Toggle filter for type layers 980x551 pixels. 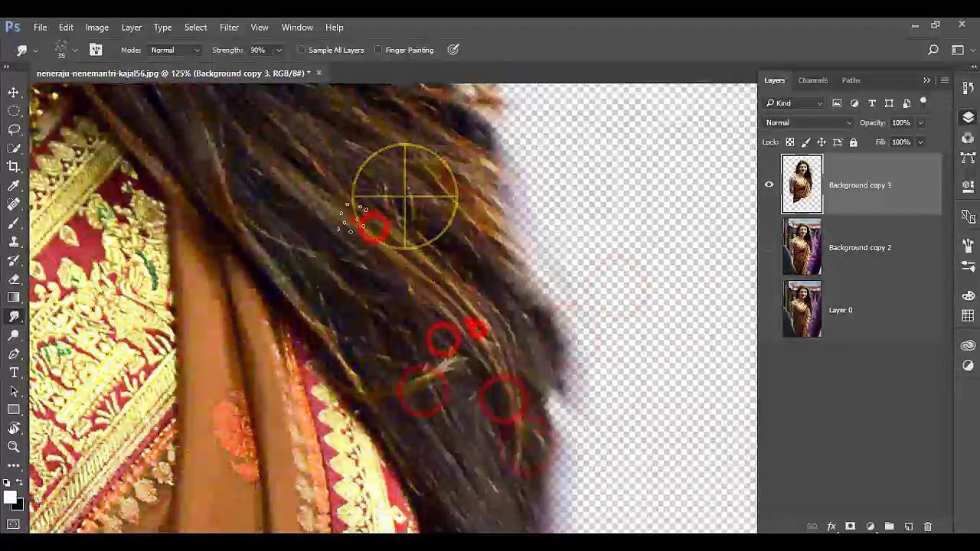[x=872, y=103]
